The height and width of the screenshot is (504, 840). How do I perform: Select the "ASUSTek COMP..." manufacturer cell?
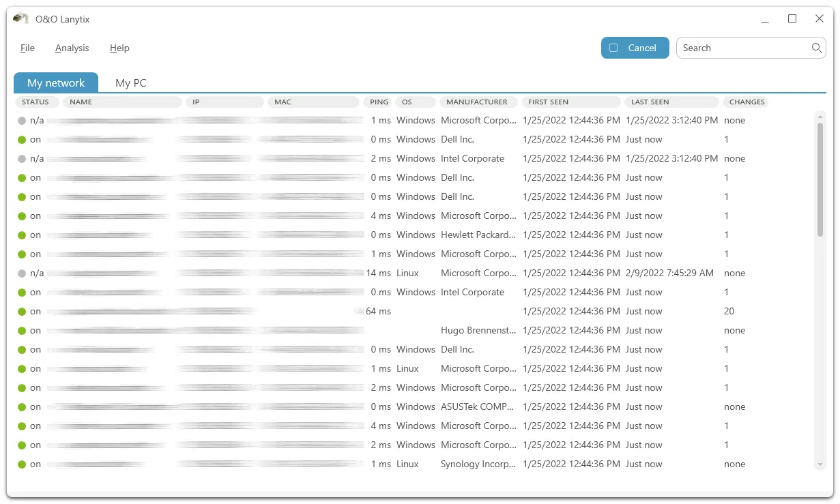pos(478,407)
